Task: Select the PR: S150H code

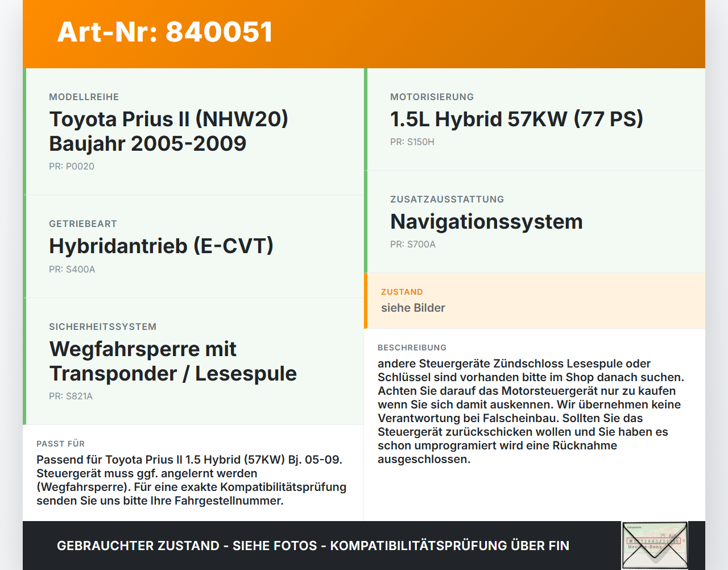Action: (x=412, y=142)
